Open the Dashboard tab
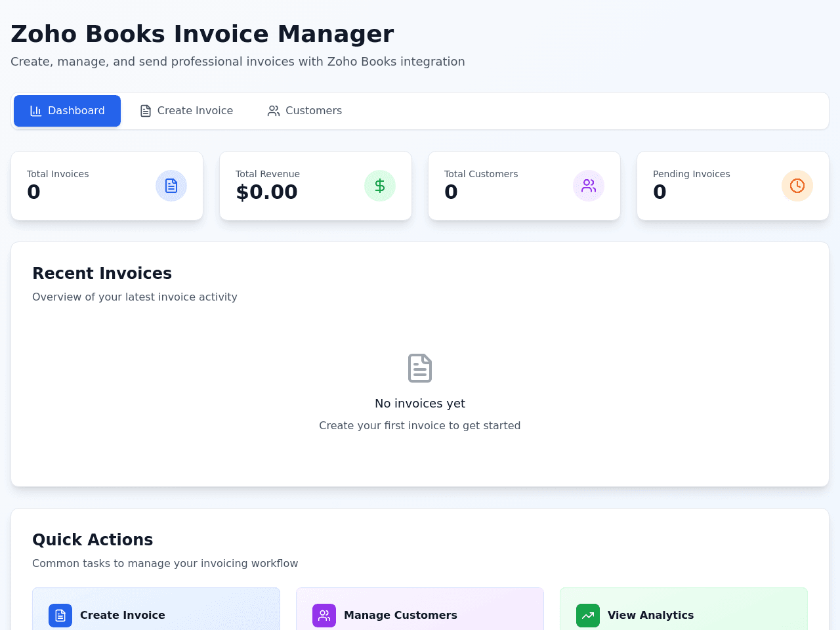The width and height of the screenshot is (840, 630). coord(67,111)
